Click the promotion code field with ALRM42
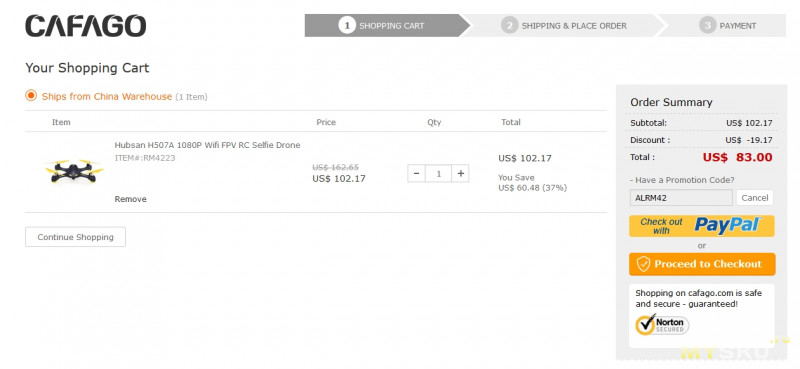 (681, 198)
